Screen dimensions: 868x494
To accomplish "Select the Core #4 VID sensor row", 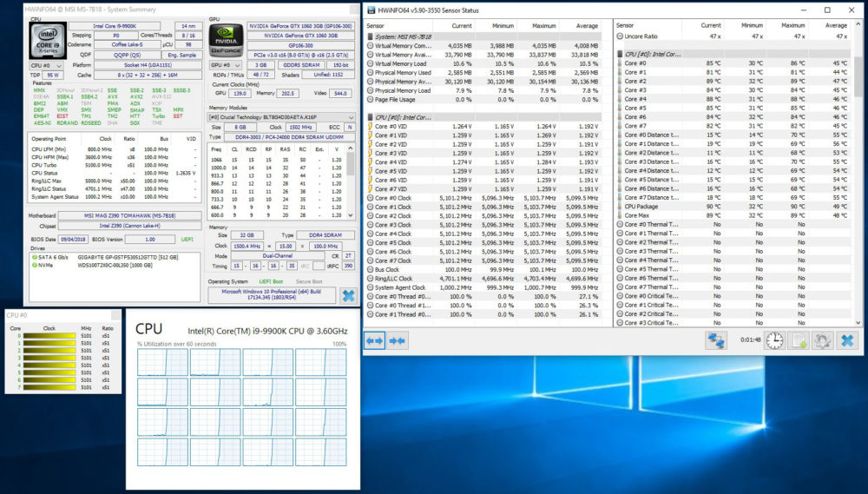I will coord(483,162).
